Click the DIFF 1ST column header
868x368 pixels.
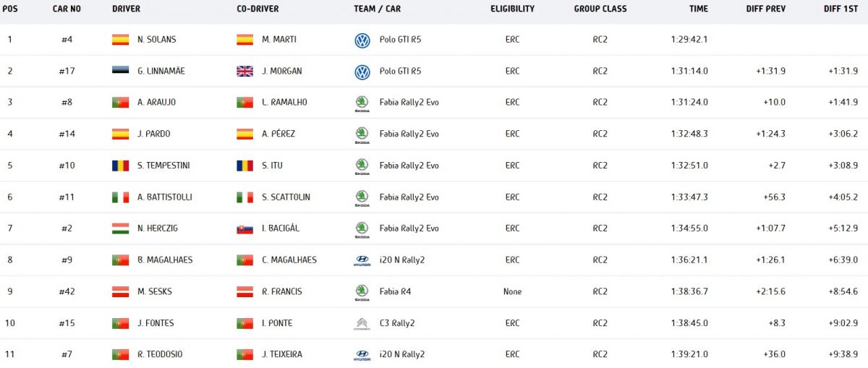tap(841, 9)
